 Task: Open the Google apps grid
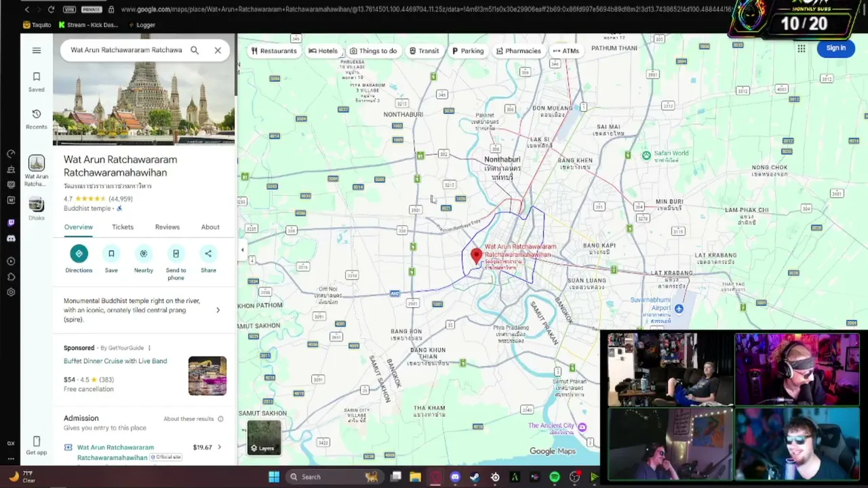tap(802, 48)
